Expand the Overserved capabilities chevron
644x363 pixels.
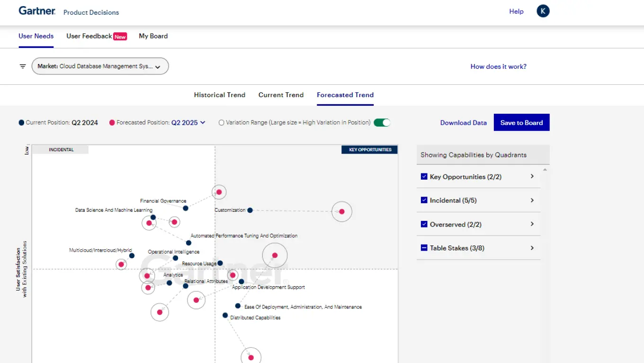532,224
